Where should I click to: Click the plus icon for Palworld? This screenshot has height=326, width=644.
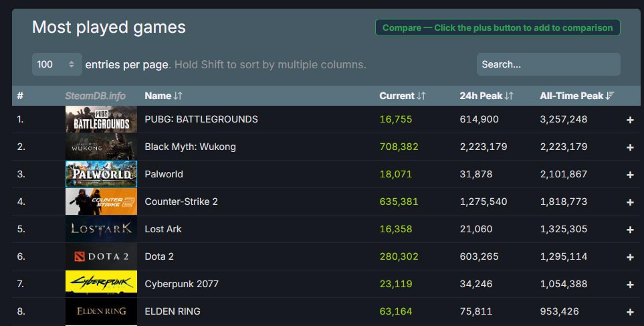pos(630,175)
